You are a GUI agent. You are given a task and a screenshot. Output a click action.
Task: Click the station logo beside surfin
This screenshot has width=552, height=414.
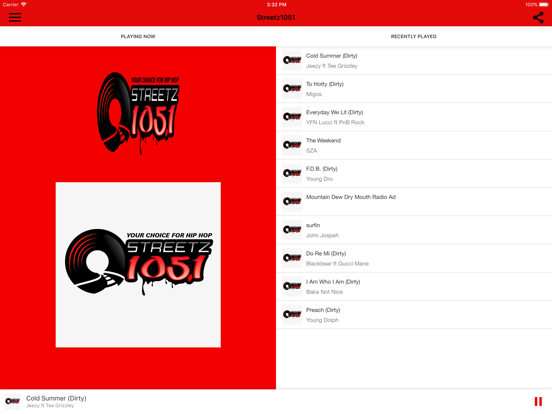[x=292, y=230]
